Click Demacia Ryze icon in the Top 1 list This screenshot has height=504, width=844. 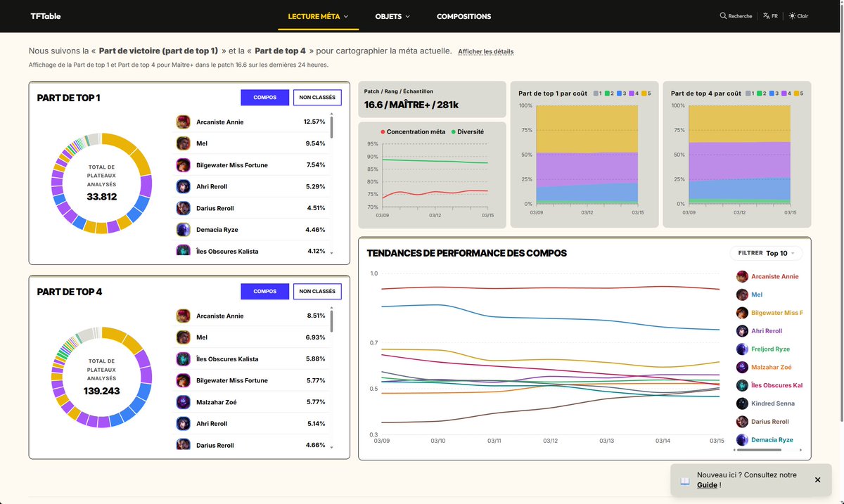coord(184,230)
